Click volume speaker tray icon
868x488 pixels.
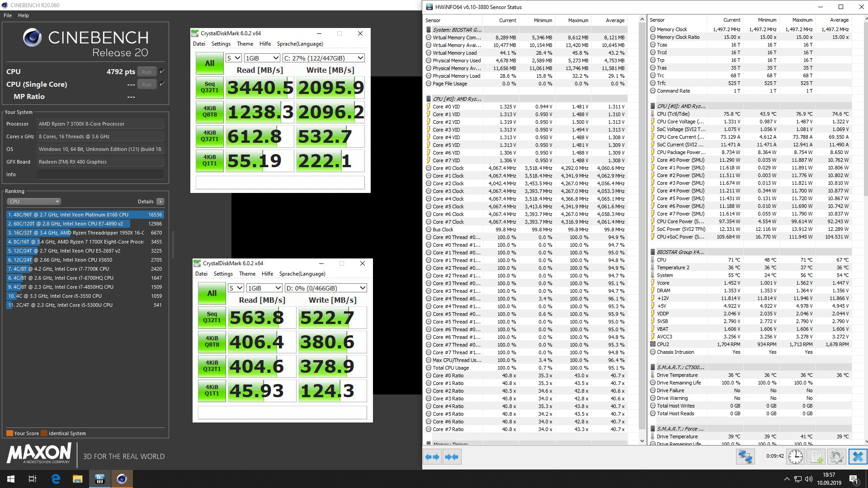tap(809, 479)
